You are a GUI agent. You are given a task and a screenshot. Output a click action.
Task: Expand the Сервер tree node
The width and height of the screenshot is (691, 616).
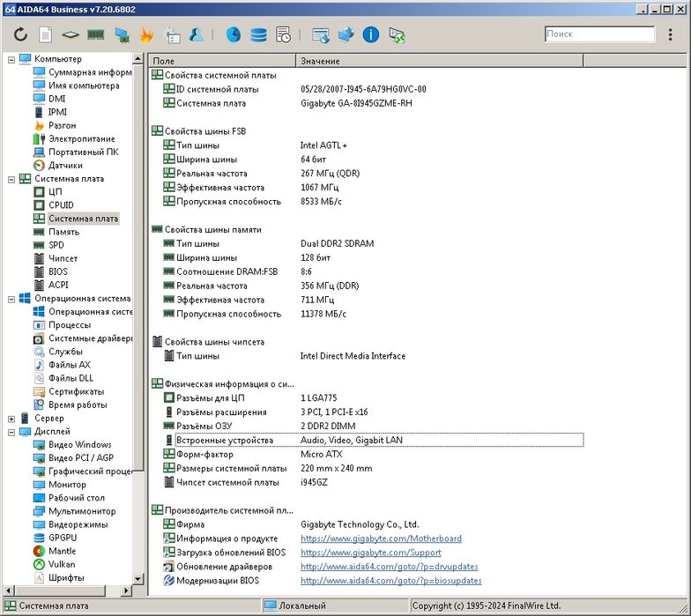point(11,419)
